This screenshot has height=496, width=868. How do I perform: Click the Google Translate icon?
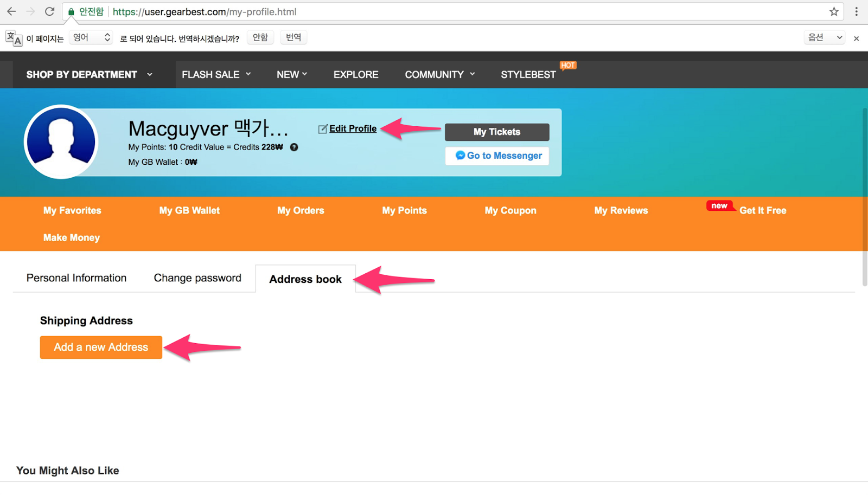pyautogui.click(x=14, y=38)
